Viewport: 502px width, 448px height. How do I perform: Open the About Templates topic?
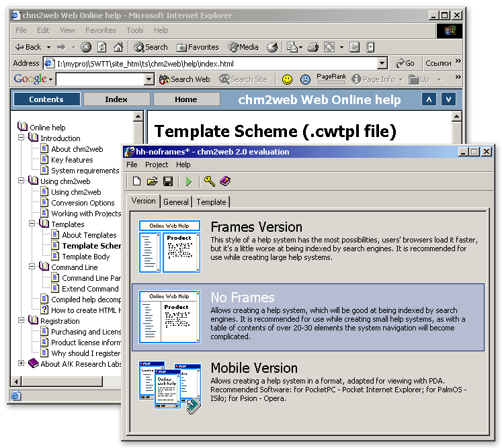(x=89, y=235)
